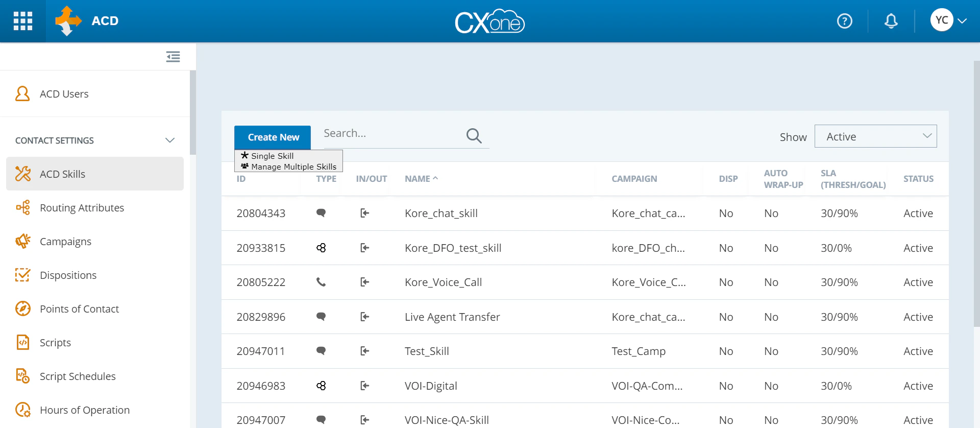
Task: Sort by AUTO WRAP-UP column header
Action: pos(783,179)
